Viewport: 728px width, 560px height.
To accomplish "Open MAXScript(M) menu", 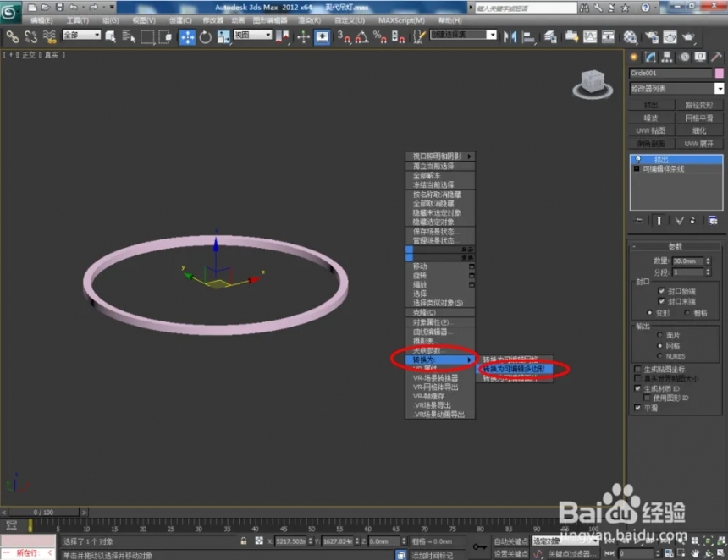I will [x=401, y=20].
